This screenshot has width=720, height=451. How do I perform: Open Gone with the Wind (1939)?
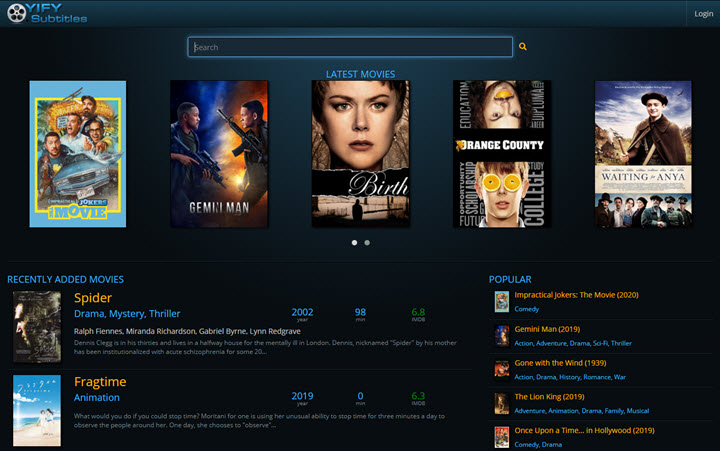tap(560, 363)
